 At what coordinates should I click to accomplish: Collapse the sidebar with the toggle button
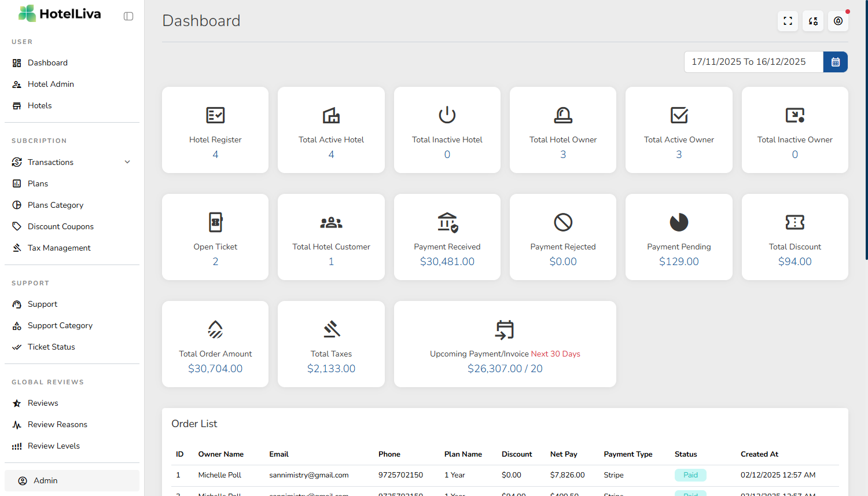(x=128, y=16)
